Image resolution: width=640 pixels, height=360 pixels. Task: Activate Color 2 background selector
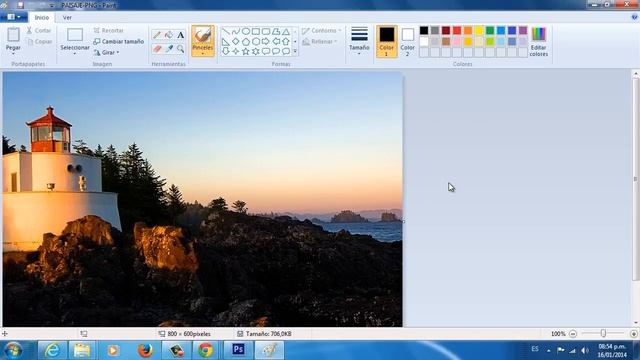[407, 41]
